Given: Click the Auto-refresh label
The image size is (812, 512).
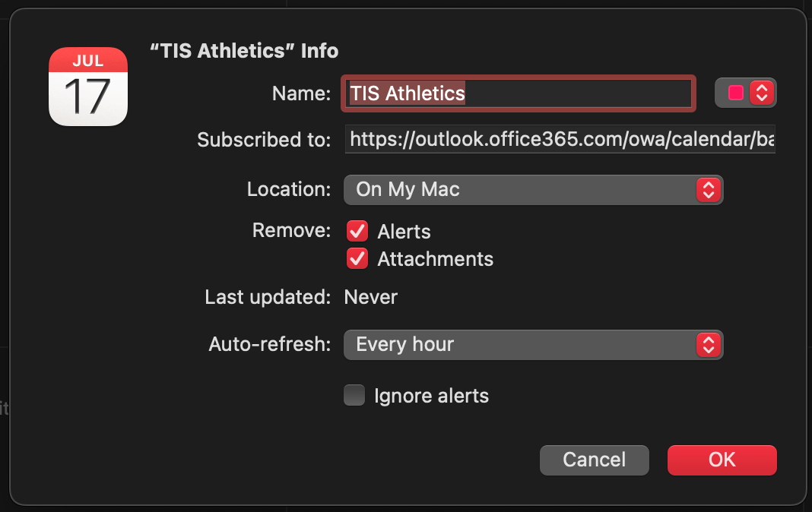Looking at the screenshot, I should [269, 345].
